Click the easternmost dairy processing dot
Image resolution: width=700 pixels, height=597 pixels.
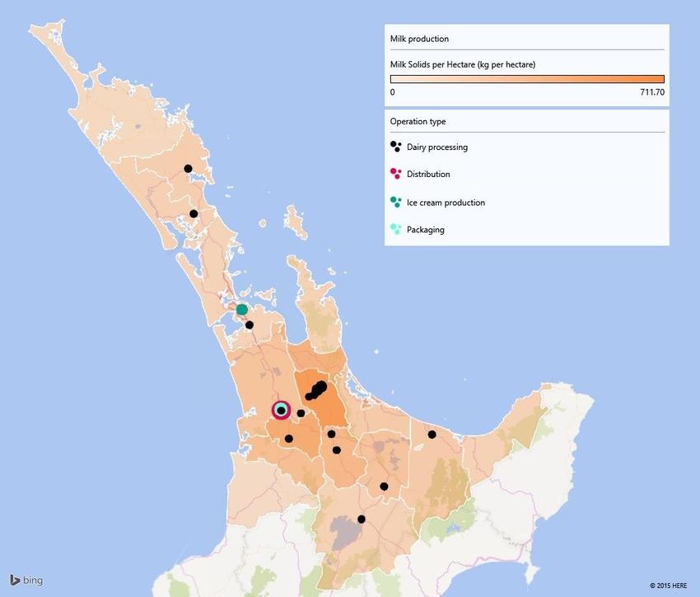pyautogui.click(x=432, y=435)
